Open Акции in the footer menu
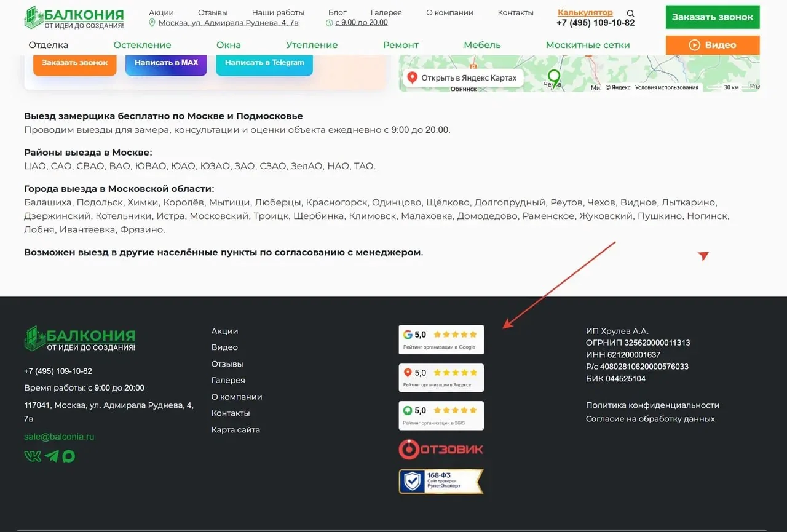This screenshot has width=787, height=532. [224, 331]
